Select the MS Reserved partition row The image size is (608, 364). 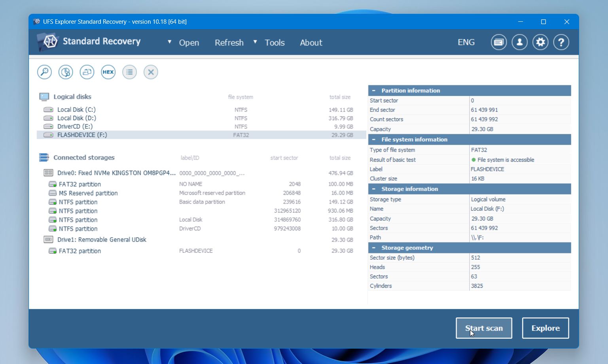tap(201, 193)
